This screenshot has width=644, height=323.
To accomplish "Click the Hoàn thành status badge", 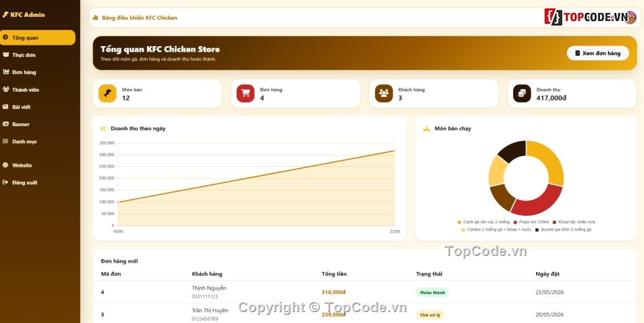I will [432, 292].
